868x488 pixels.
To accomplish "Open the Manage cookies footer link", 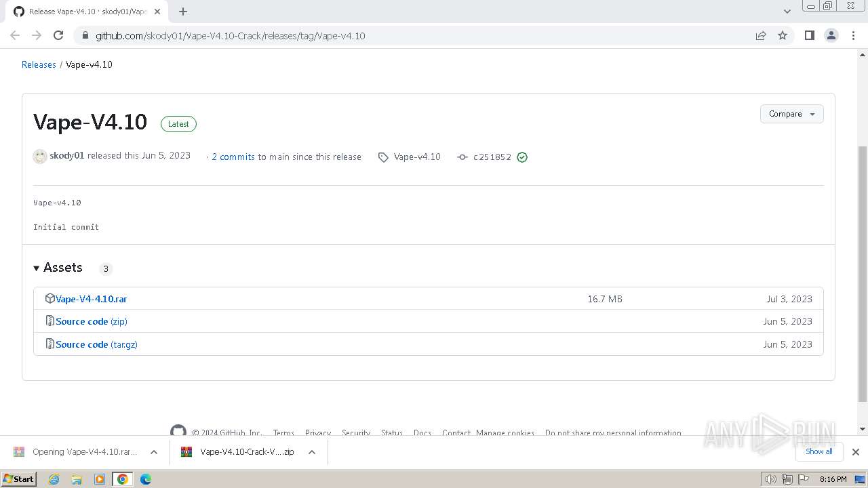I will (x=505, y=433).
